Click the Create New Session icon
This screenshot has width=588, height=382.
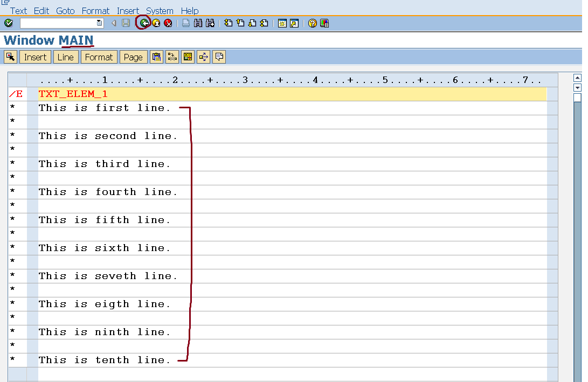pos(282,23)
